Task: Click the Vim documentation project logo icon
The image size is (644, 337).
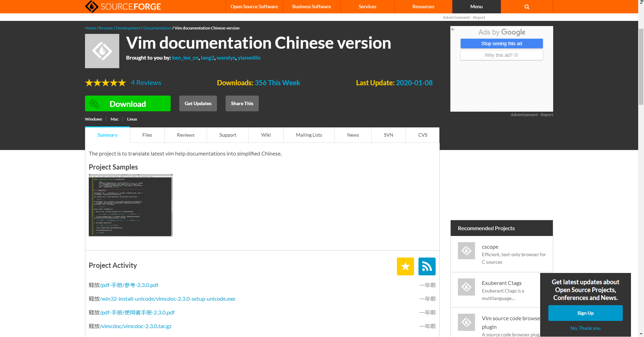Action: tap(102, 51)
